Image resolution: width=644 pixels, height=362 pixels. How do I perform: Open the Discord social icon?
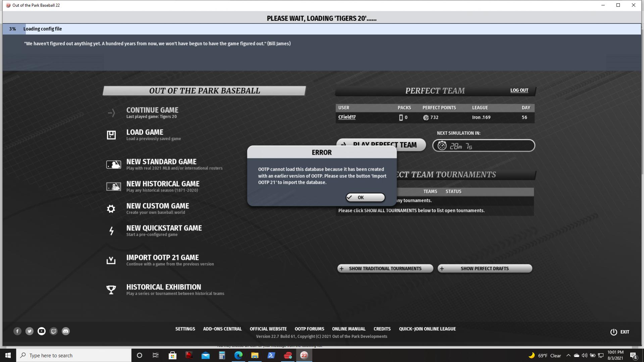(66, 331)
